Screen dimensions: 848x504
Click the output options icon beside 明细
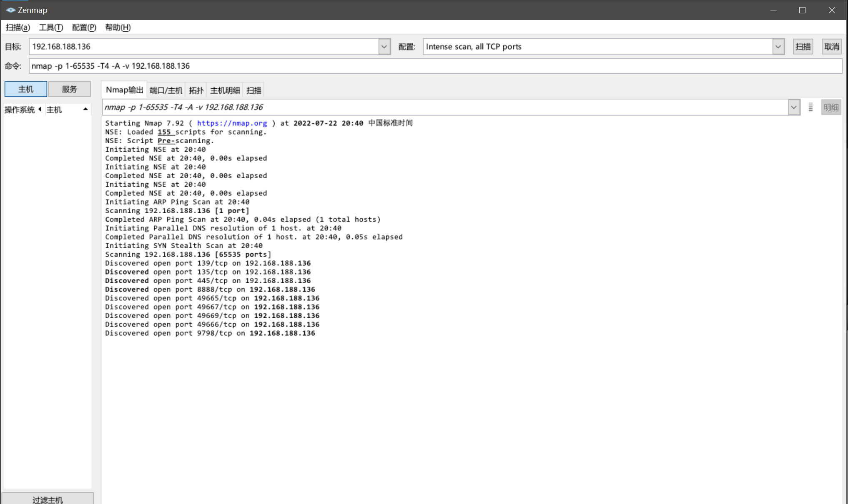(810, 107)
